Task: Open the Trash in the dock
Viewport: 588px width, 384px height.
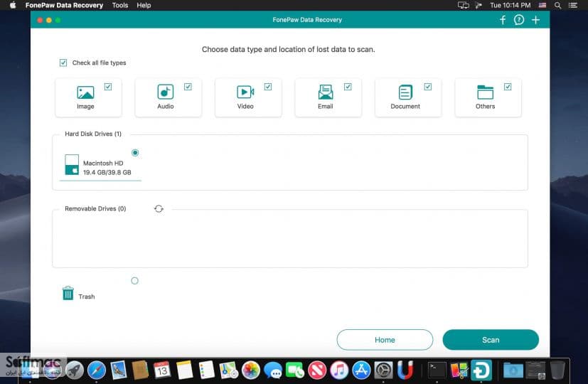Action: pyautogui.click(x=557, y=370)
